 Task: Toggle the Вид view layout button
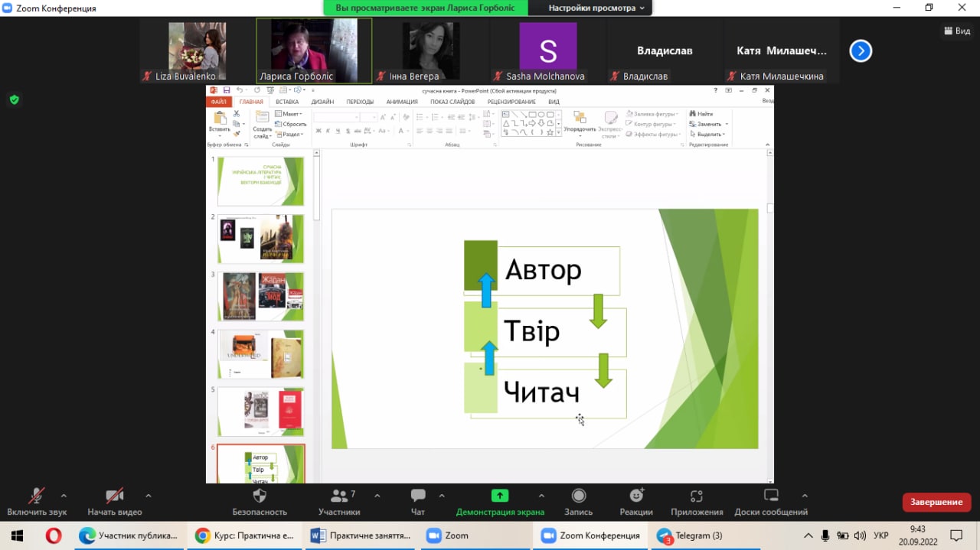957,31
